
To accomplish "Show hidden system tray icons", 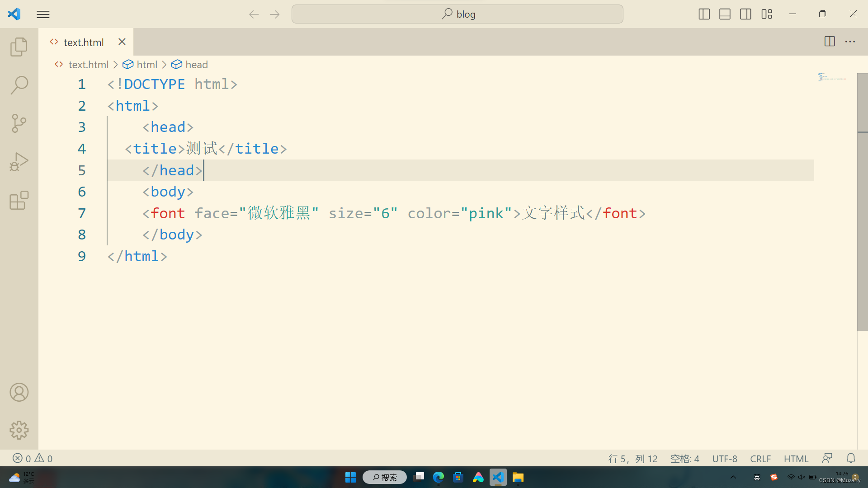I will (733, 477).
